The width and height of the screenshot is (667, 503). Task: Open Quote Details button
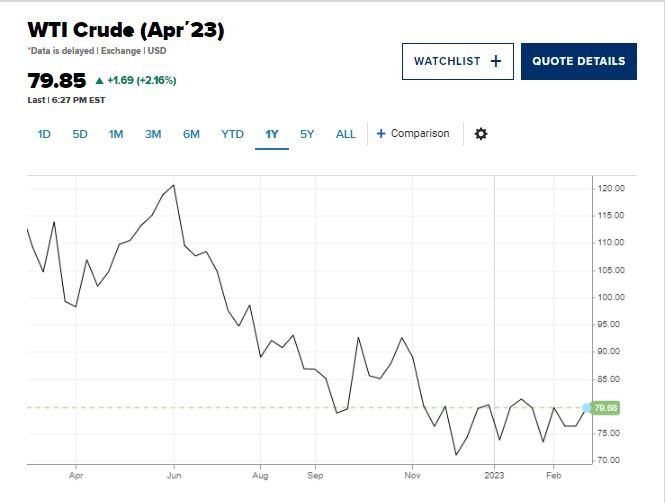579,61
